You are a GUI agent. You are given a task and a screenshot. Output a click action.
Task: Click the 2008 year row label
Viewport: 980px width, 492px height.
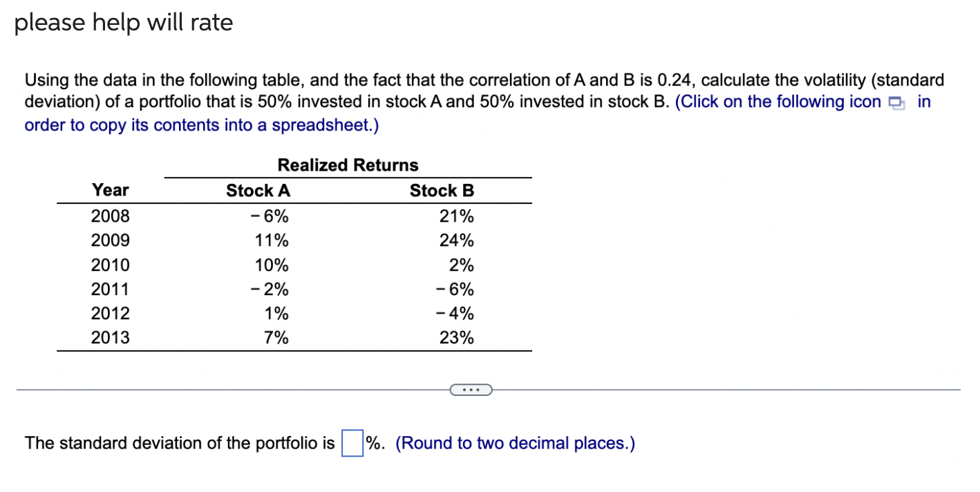pos(111,216)
